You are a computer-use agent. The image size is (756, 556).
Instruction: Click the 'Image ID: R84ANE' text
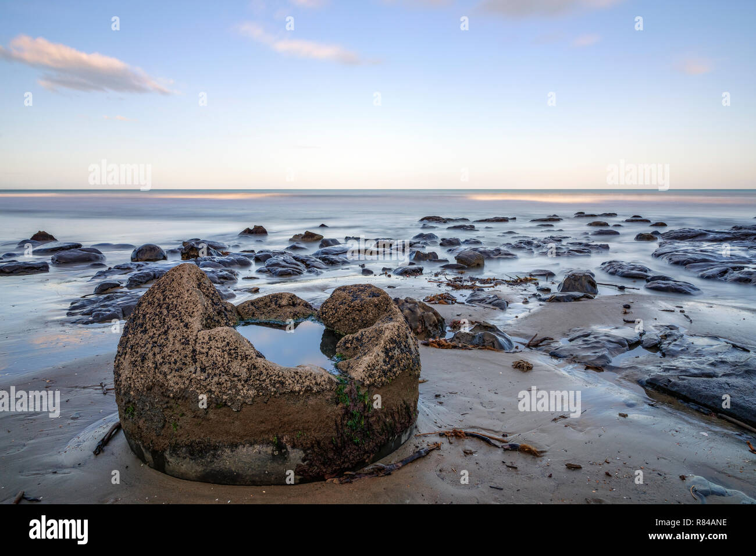(691, 522)
